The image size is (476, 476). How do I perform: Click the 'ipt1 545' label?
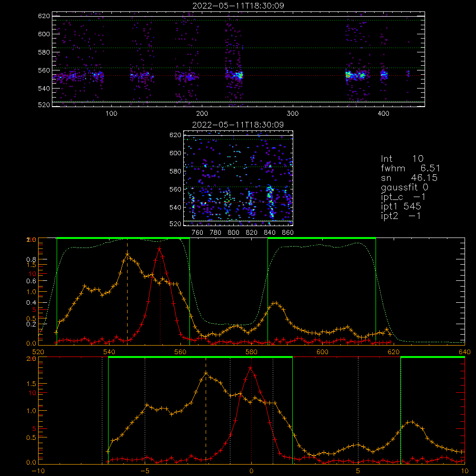401,207
